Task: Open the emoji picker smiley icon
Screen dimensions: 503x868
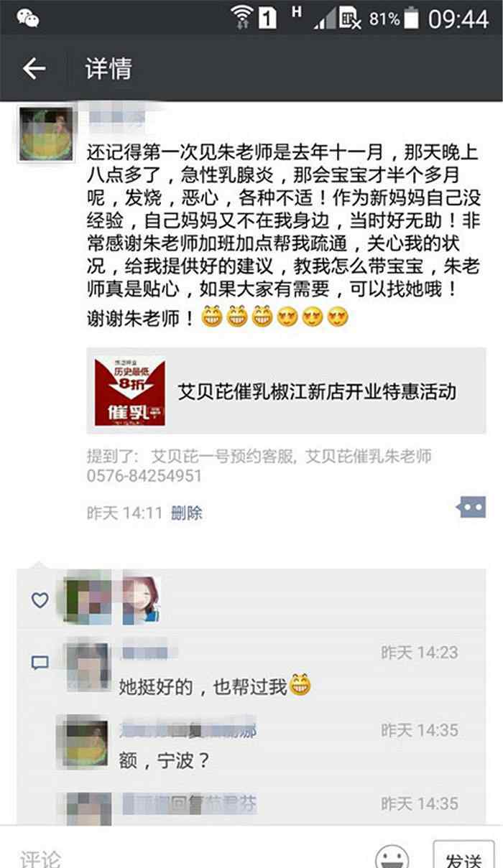Action: (x=392, y=856)
